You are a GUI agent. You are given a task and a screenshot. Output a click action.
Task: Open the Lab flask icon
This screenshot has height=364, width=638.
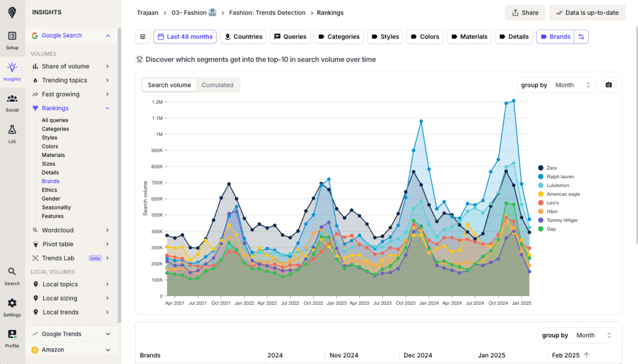(x=12, y=130)
